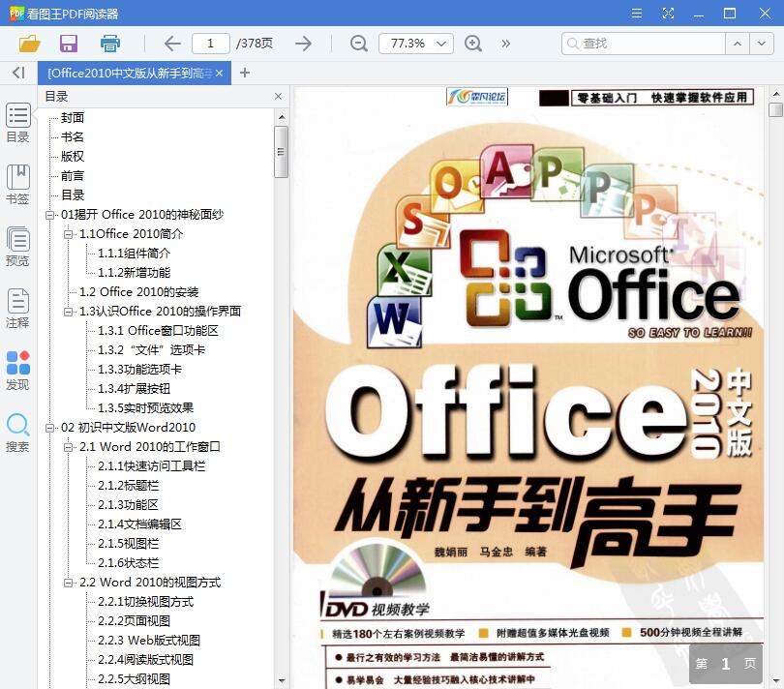784x689 pixels.
Task: Select the 版权 outline entry
Action: click(x=73, y=157)
